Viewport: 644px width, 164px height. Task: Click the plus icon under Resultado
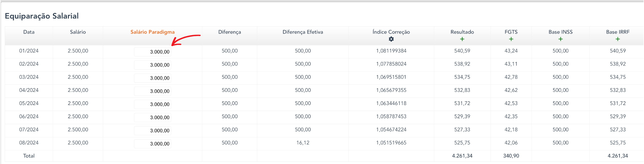pyautogui.click(x=462, y=39)
